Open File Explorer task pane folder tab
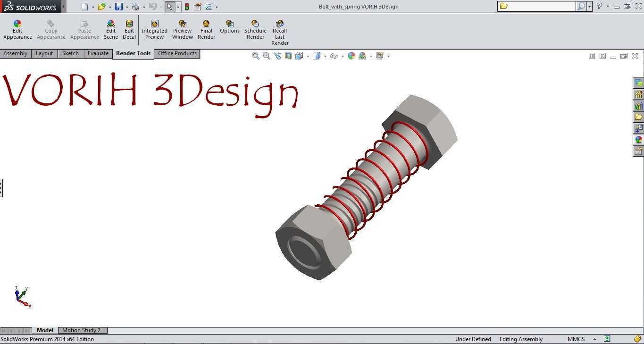This screenshot has width=644, height=344. pos(638,117)
